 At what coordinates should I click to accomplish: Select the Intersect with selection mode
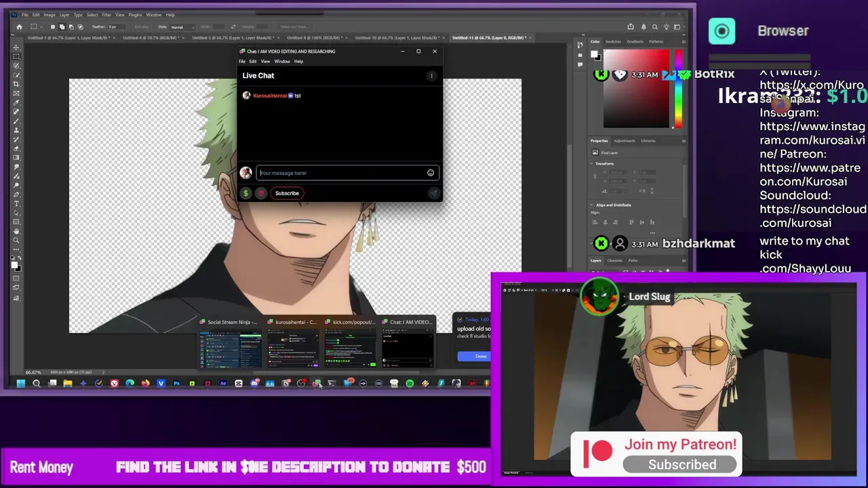point(81,27)
